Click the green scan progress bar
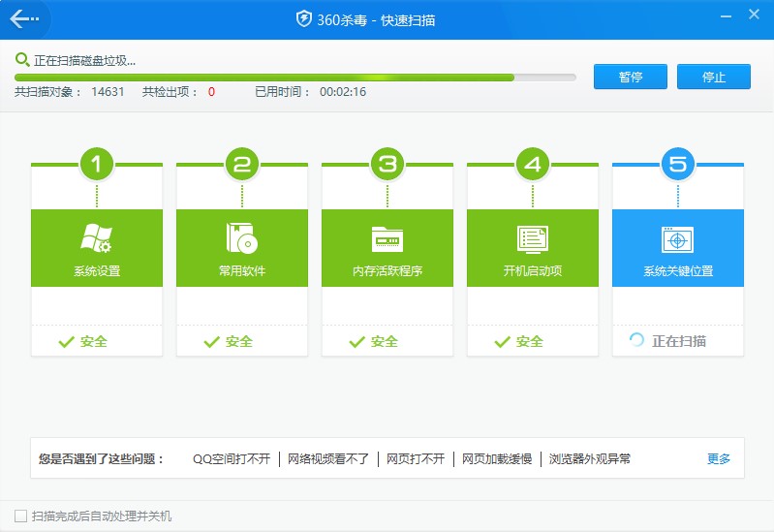 (263, 78)
